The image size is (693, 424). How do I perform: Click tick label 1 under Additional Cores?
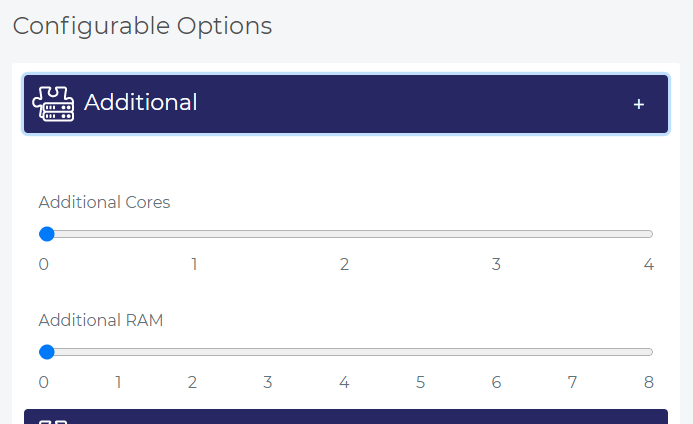point(194,264)
